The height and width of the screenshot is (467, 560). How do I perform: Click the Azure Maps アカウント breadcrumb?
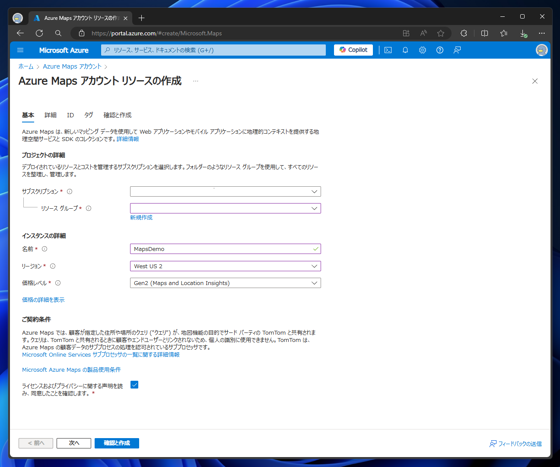(x=72, y=66)
